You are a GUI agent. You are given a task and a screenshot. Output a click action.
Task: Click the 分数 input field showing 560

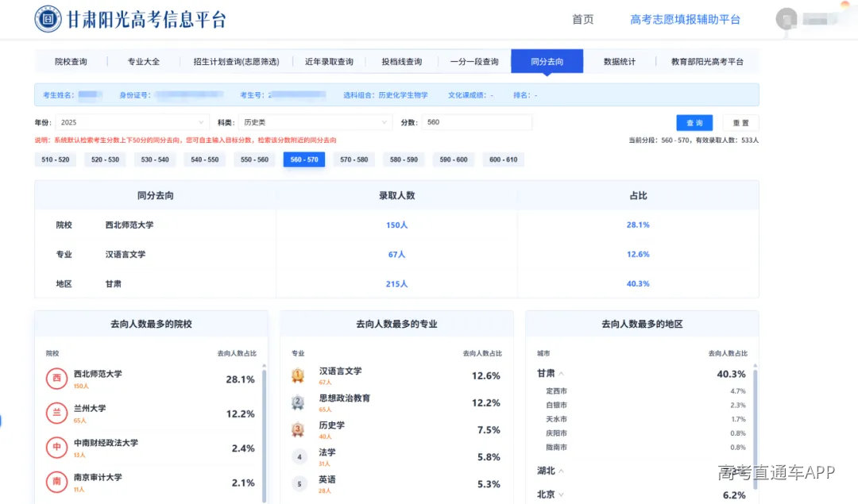pyautogui.click(x=477, y=122)
